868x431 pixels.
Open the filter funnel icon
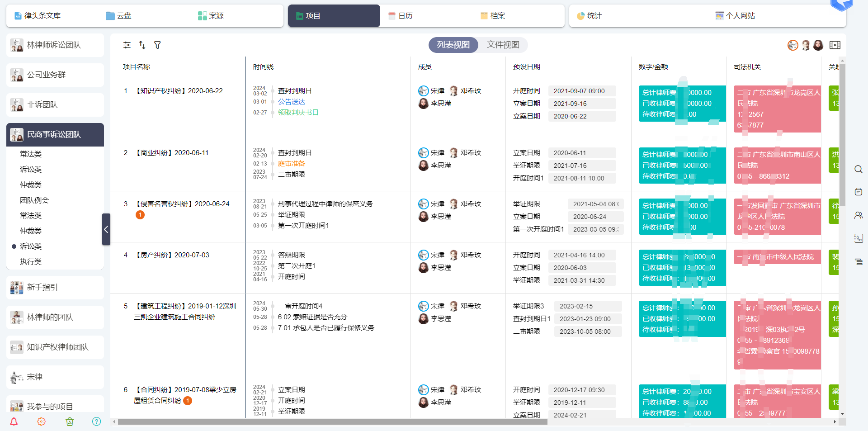[x=157, y=45]
